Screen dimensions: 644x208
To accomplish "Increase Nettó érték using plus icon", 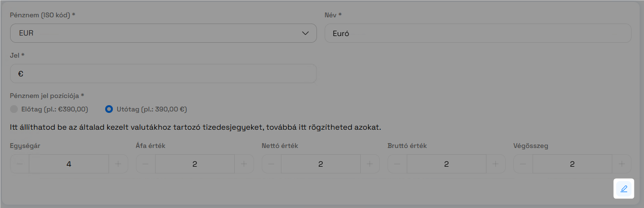I will 370,164.
